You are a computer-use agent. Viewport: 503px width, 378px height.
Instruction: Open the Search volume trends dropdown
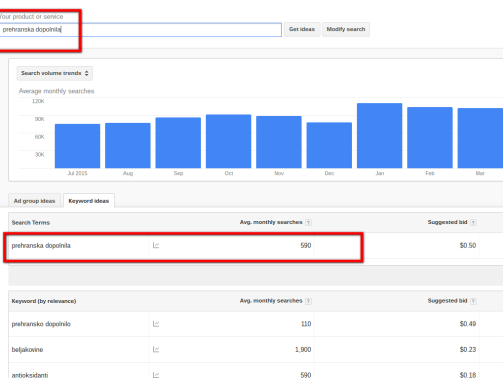(55, 73)
